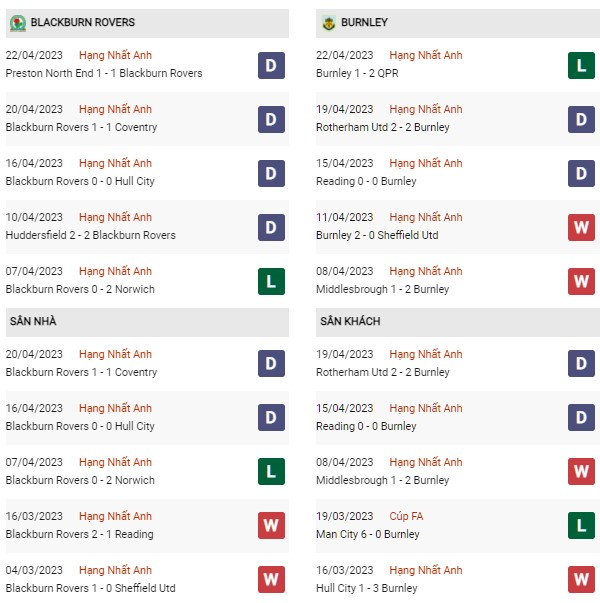Screen dimensions: 600x603
Task: Click the D badge for Huddersfield 2-2 Blackburn Rovers
Action: pos(272,227)
